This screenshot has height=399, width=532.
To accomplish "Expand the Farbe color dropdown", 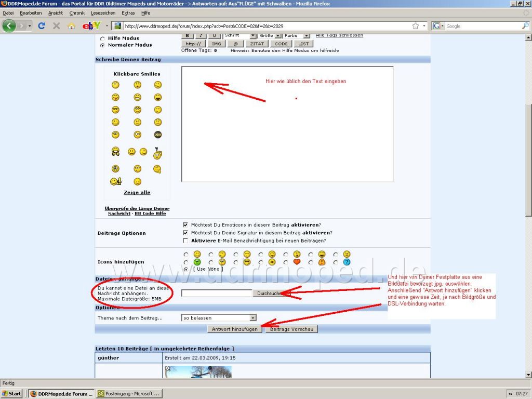I will tap(307, 35).
